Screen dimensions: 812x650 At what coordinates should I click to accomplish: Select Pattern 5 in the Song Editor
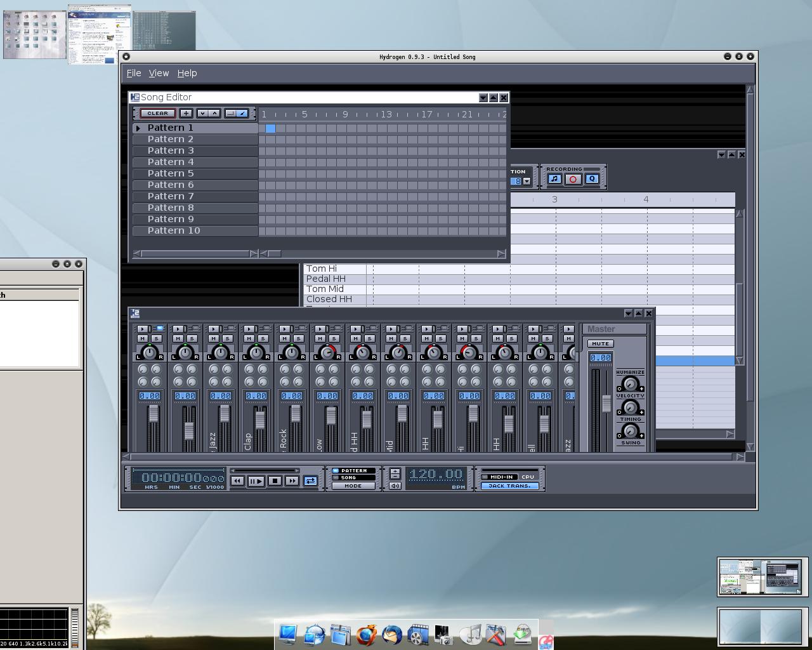click(195, 173)
